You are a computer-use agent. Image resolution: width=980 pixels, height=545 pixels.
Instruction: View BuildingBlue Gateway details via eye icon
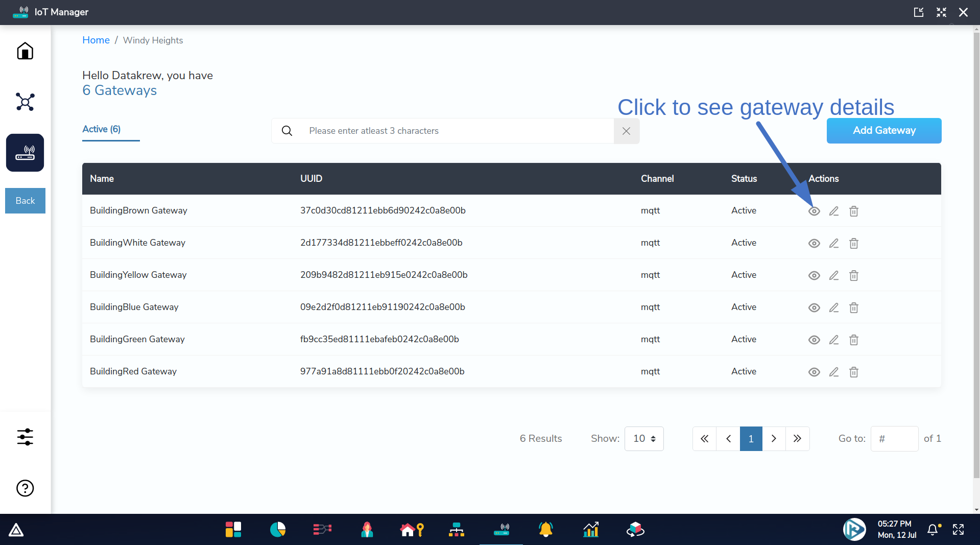click(x=814, y=307)
